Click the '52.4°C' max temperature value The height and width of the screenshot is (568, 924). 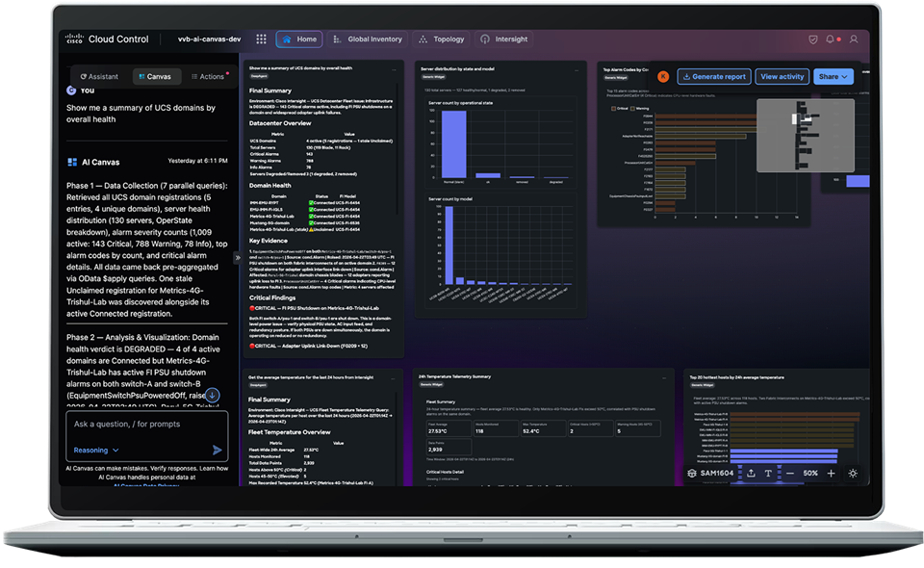pyautogui.click(x=531, y=431)
